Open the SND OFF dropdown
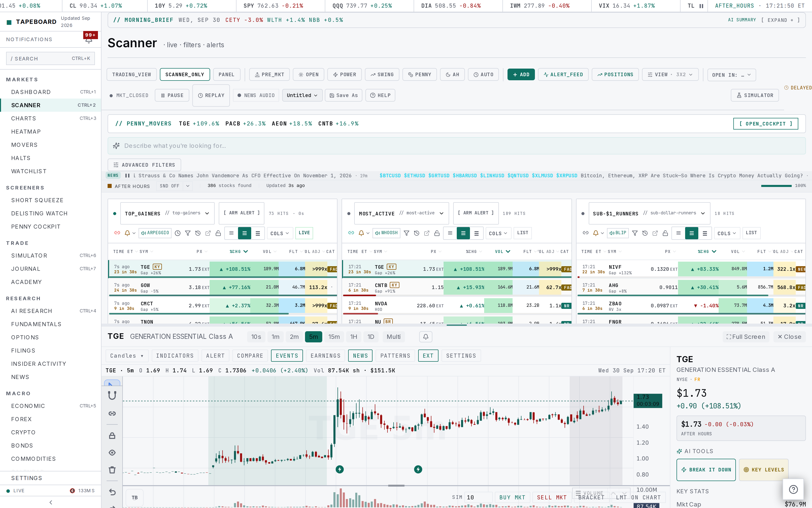The image size is (812, 508). pyautogui.click(x=175, y=186)
